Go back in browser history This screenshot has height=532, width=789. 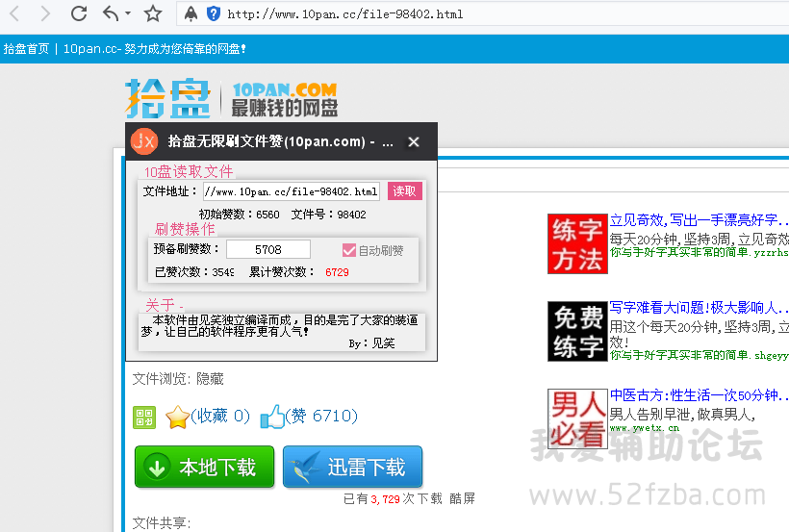point(14,13)
